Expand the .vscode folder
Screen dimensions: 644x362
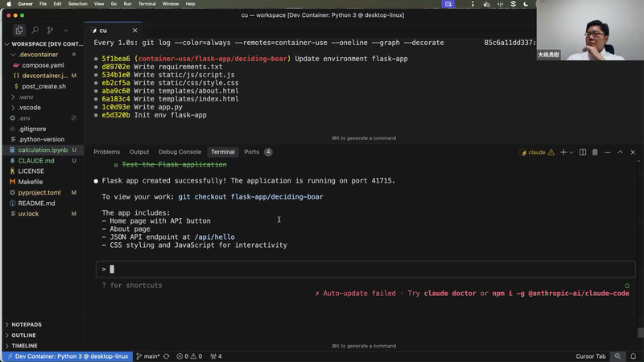coord(30,108)
